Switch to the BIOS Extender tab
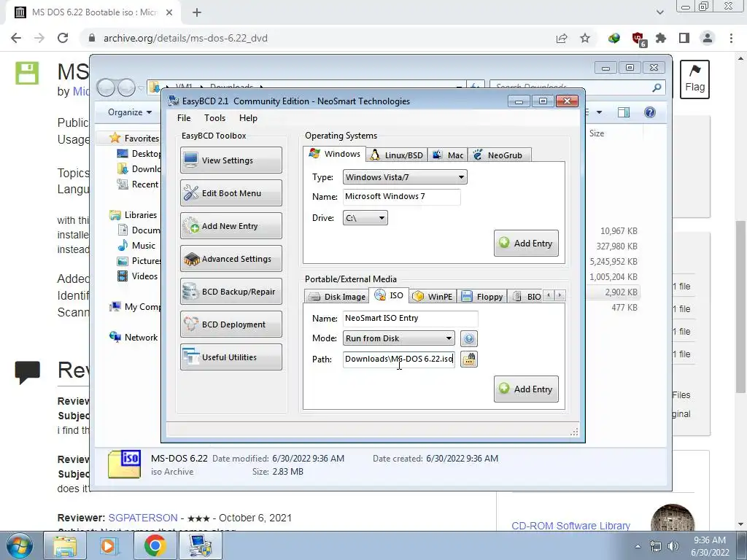Image resolution: width=747 pixels, height=560 pixels. [x=526, y=297]
